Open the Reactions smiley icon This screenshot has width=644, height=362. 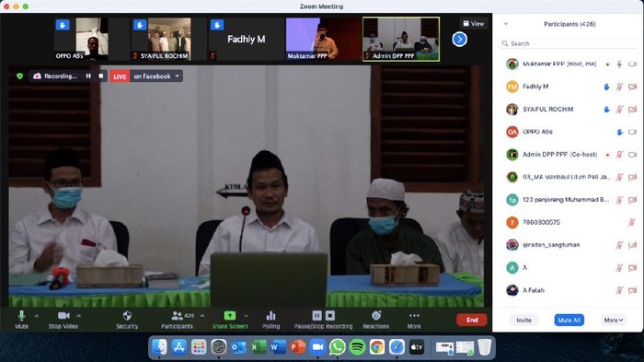(x=376, y=316)
